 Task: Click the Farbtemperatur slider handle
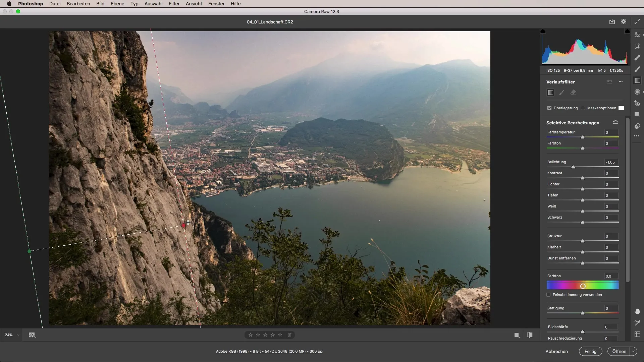583,137
